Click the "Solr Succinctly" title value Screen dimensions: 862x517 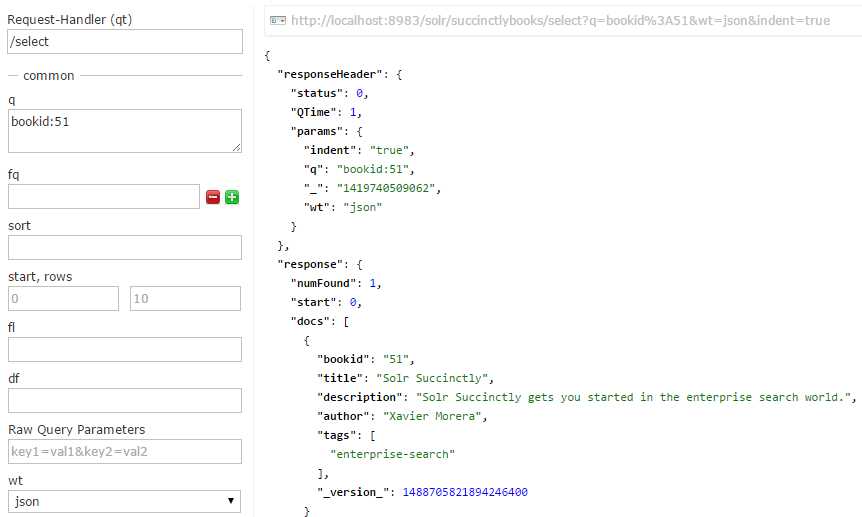tap(432, 378)
